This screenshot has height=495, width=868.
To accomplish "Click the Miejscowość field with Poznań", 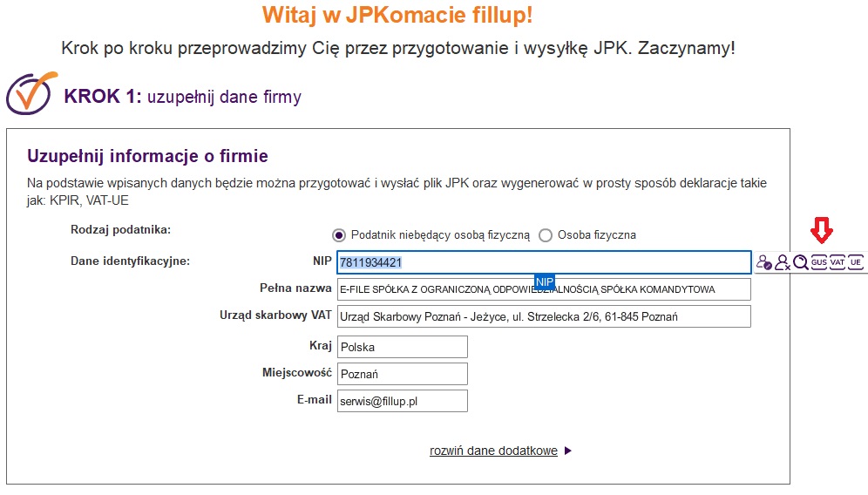I will point(403,374).
